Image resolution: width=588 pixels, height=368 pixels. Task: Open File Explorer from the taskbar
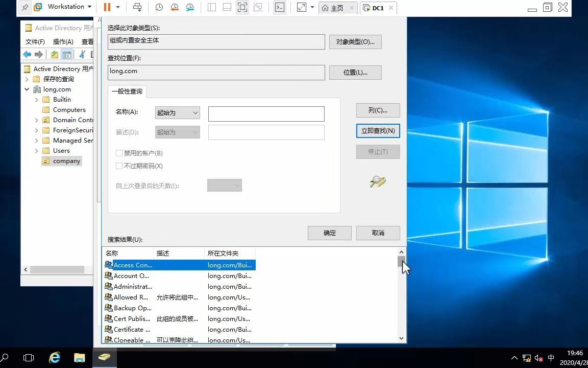(80, 358)
